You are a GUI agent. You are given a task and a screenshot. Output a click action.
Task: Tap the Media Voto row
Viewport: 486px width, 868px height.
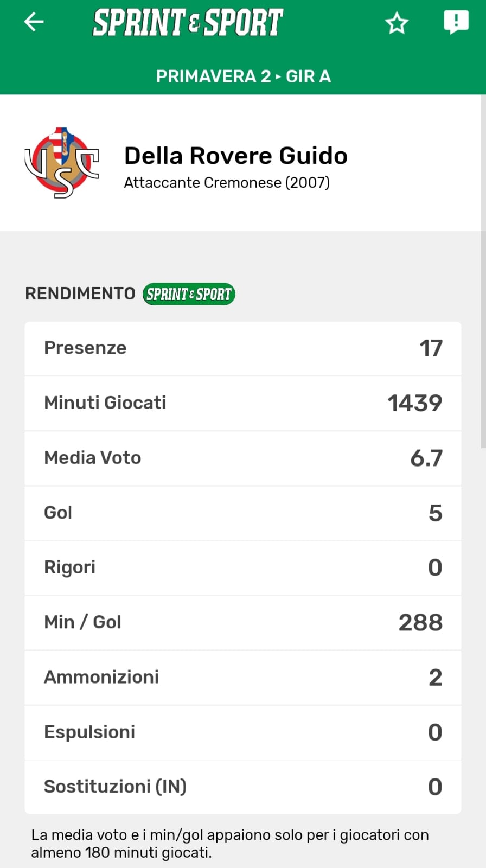(243, 458)
